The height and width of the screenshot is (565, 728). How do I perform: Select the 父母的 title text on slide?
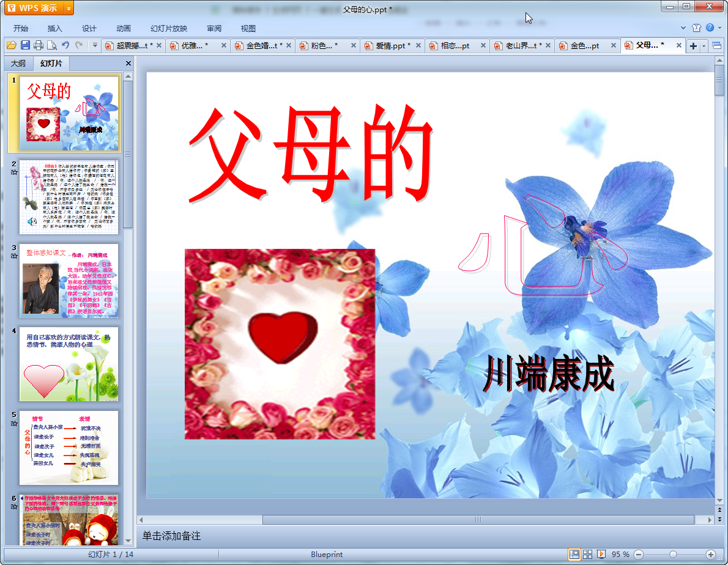pyautogui.click(x=311, y=153)
